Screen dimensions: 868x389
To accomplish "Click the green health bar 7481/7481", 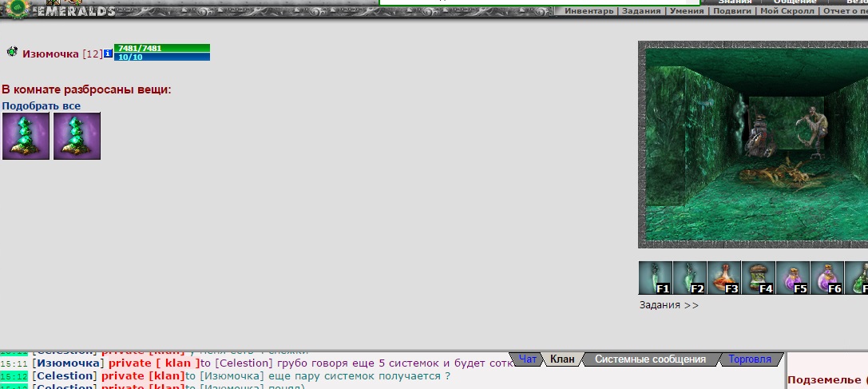I will [x=161, y=48].
